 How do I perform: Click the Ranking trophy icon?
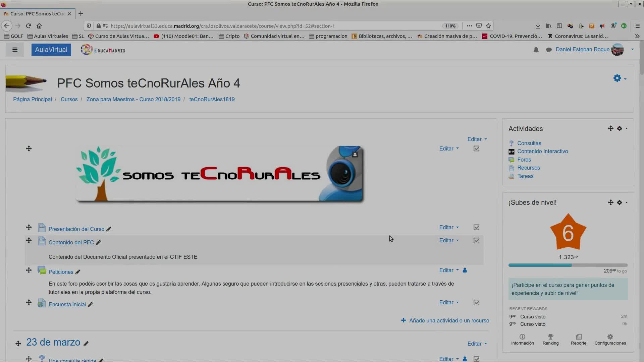tap(550, 337)
